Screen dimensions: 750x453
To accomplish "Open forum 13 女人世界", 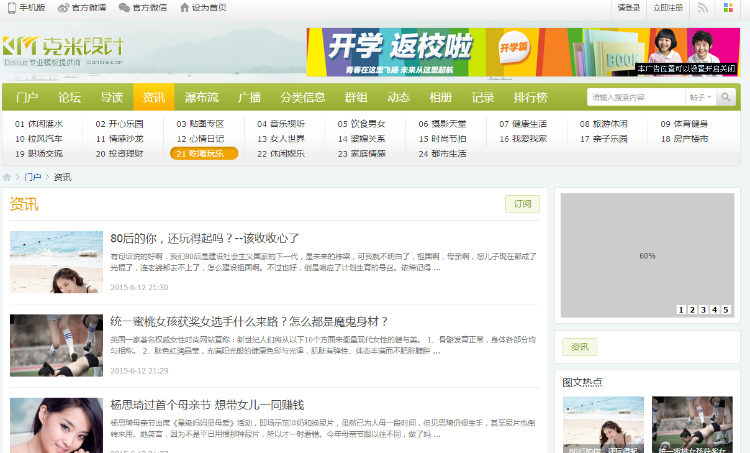I will tap(281, 139).
